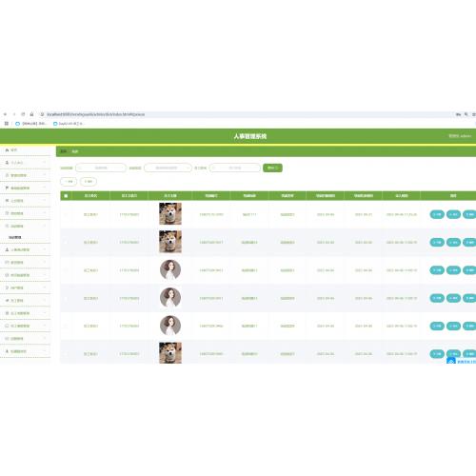Reload the page with the browser refresh icon
Image resolution: width=476 pixels, height=476 pixels.
pos(23,114)
